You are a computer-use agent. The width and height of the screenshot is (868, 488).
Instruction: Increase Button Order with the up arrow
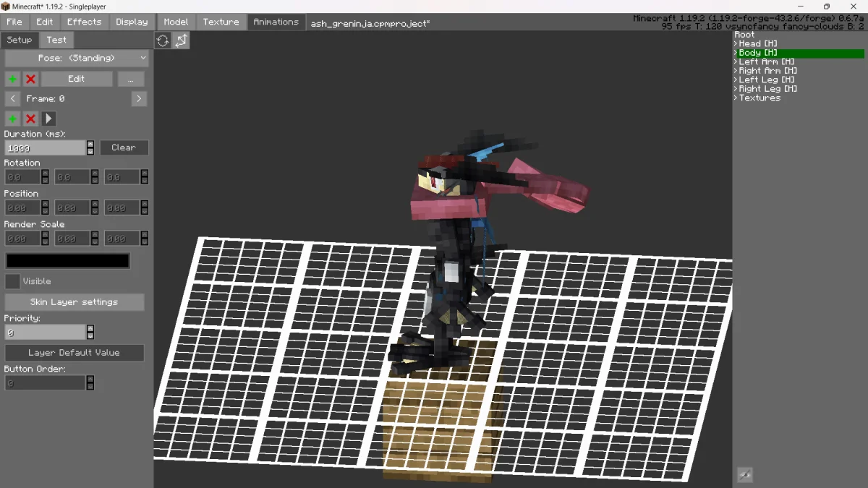(90, 379)
